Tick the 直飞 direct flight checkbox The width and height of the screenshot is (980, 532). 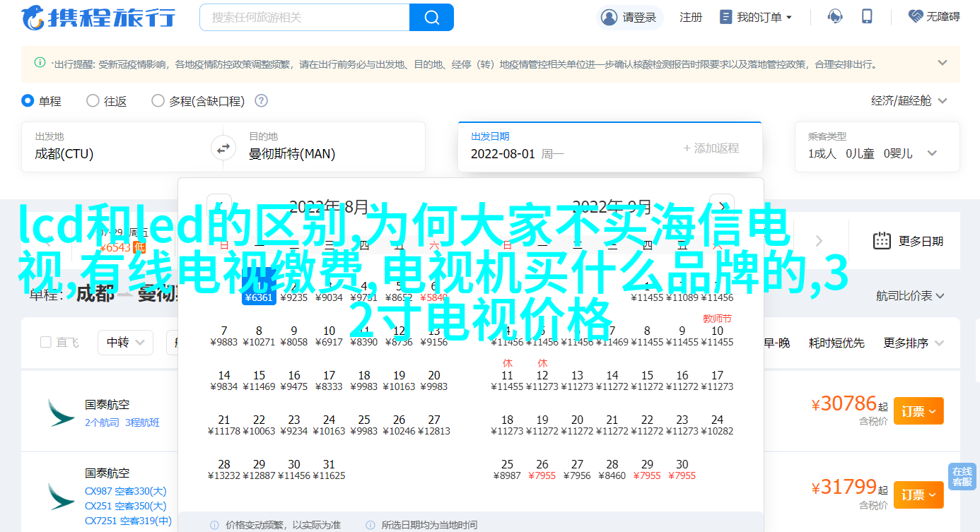click(x=46, y=342)
